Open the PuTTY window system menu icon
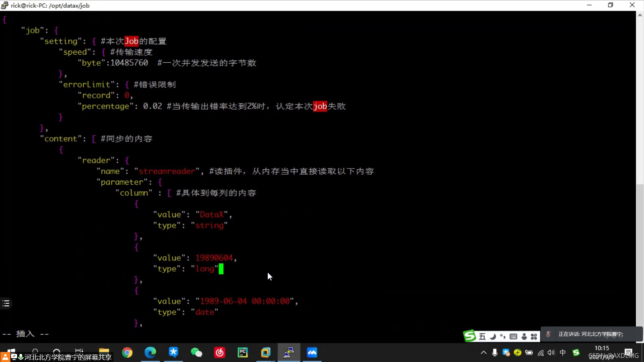The image size is (644, 362). point(5,5)
